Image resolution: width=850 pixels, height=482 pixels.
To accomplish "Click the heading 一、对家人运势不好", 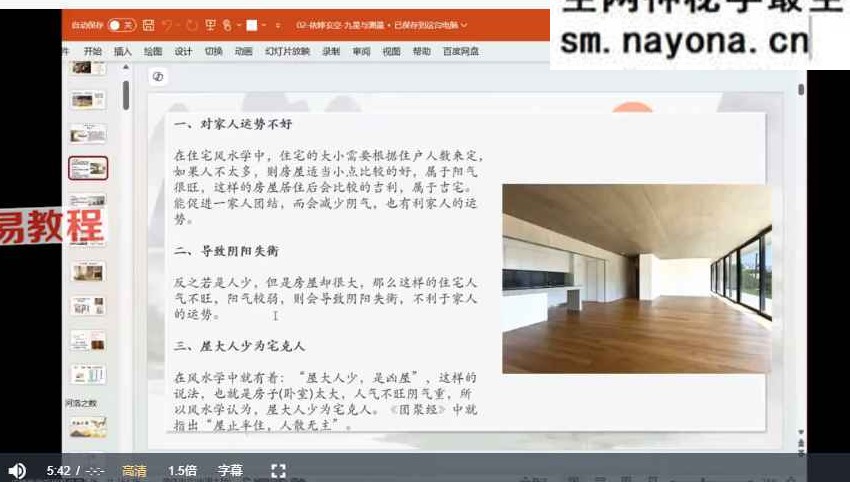I will pyautogui.click(x=233, y=124).
